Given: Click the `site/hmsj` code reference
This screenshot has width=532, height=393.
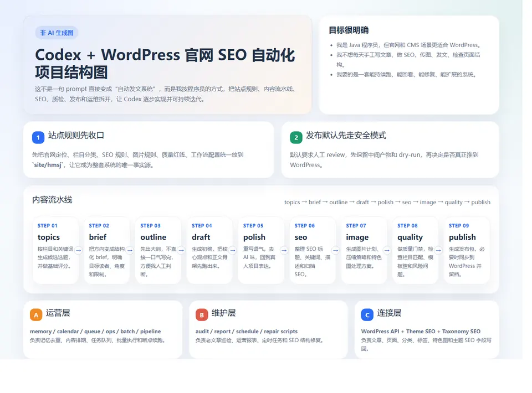Looking at the screenshot, I should (x=50, y=164).
